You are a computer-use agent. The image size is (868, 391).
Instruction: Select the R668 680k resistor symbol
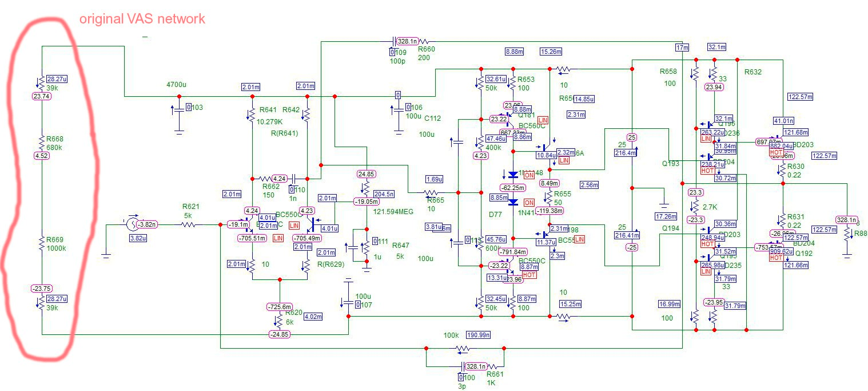point(41,141)
